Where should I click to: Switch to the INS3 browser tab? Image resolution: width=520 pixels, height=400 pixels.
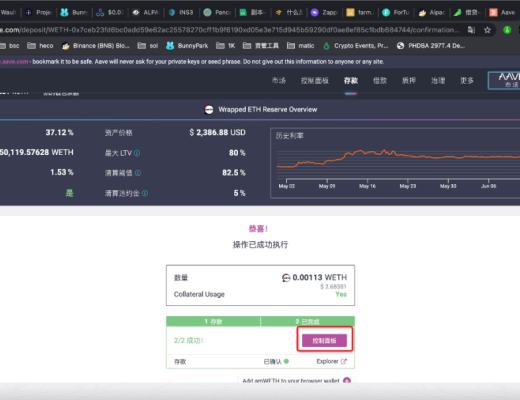click(x=181, y=12)
